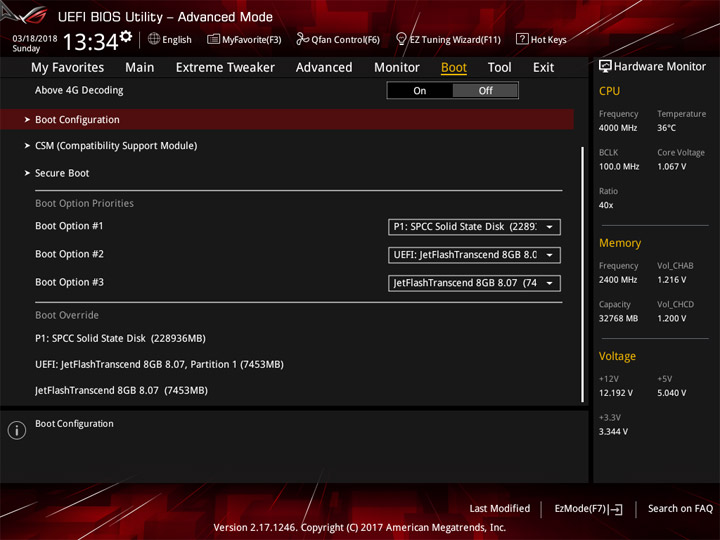This screenshot has width=720, height=540.
Task: View Last Modified changes
Action: click(x=500, y=508)
